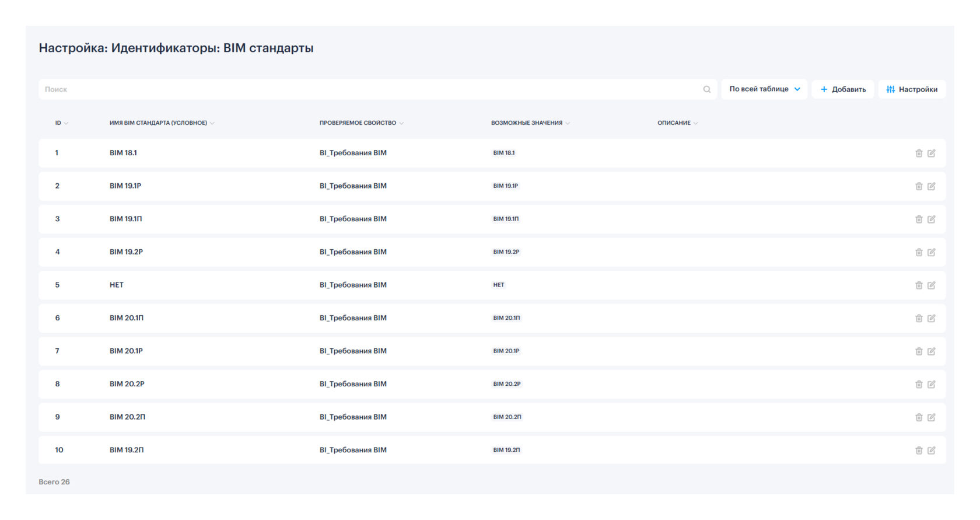Edit the BIM 19.2П row

pyautogui.click(x=932, y=451)
